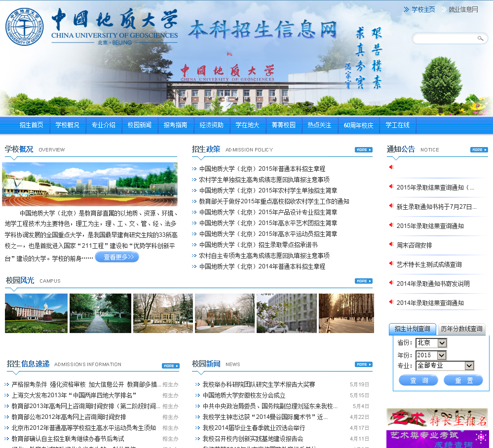This screenshot has height=448, width=493.
Task: Open the 专业 dropdown showing 全部专业
Action: [x=445, y=366]
